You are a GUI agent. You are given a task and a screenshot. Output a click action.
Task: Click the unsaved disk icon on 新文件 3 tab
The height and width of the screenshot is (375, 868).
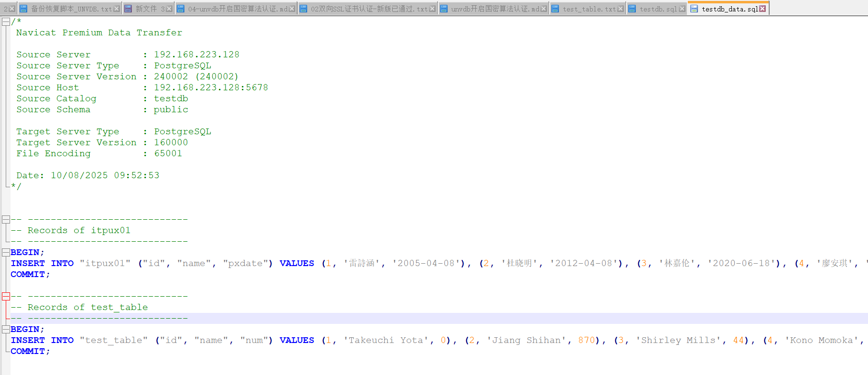tap(128, 9)
